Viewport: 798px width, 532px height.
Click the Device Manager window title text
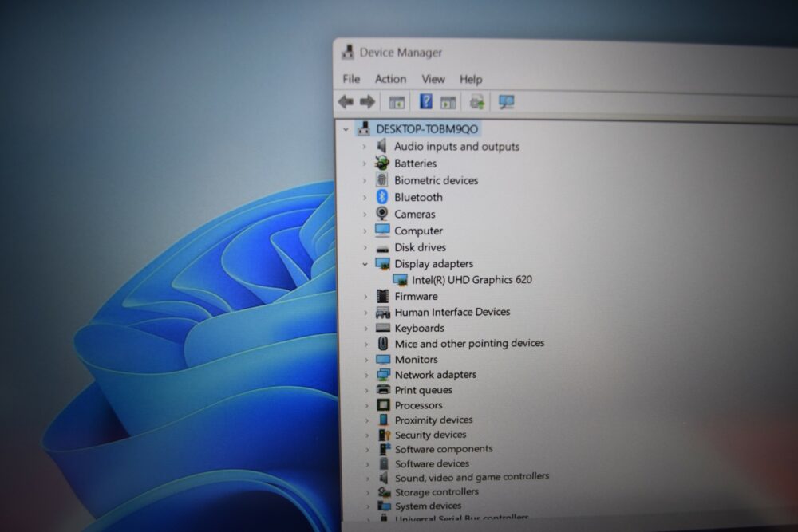pyautogui.click(x=401, y=53)
